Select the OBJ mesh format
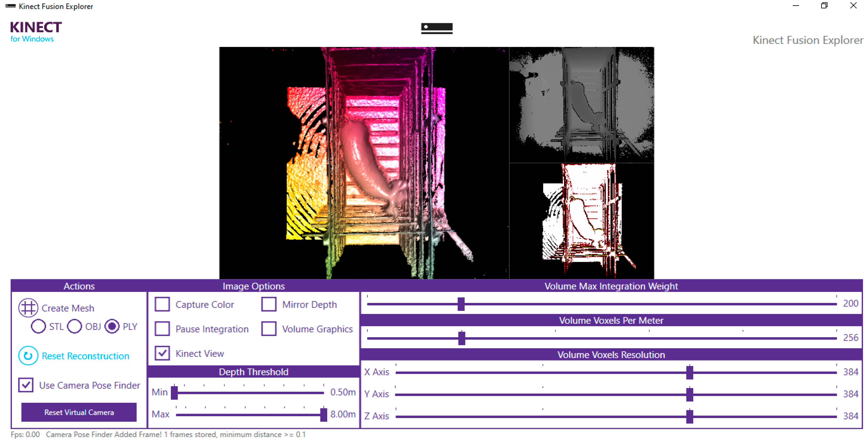Viewport: 868px width, 443px height. pyautogui.click(x=74, y=326)
